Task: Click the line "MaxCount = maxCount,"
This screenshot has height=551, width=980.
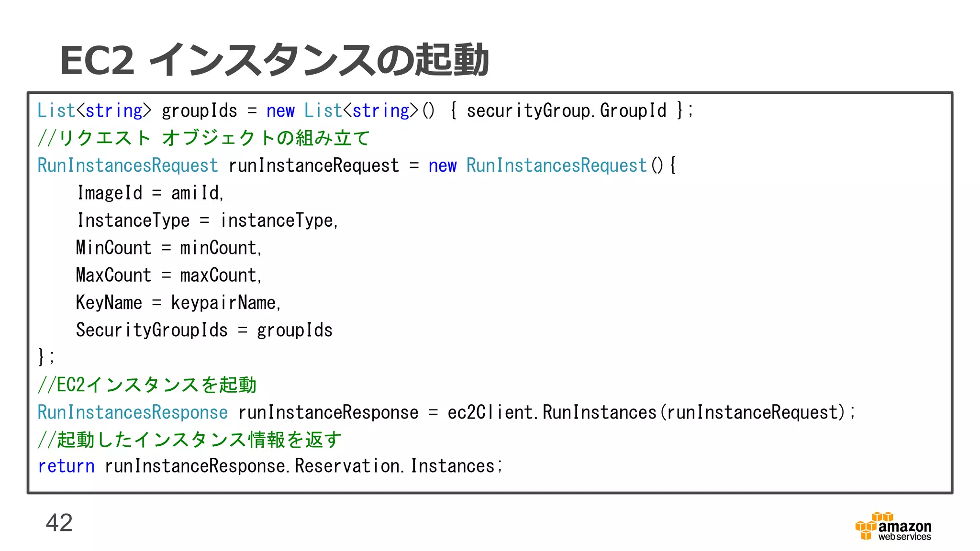Action: point(169,275)
